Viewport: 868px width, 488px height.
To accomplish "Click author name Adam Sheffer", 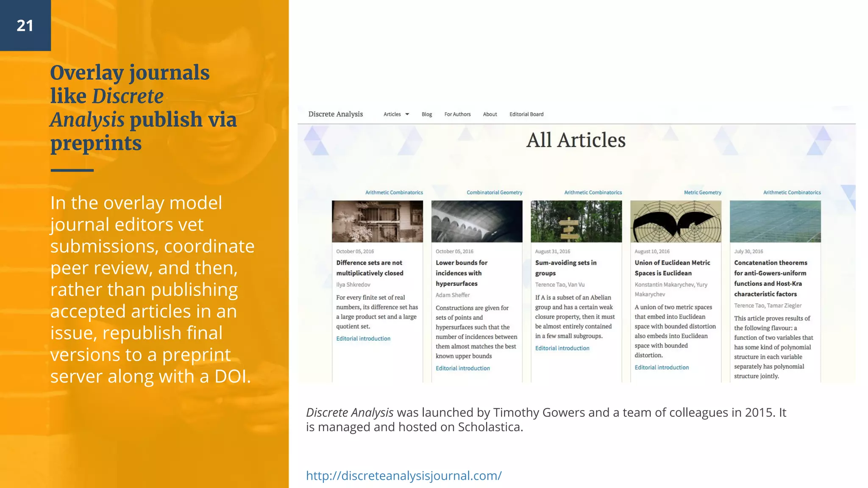I will click(x=453, y=295).
